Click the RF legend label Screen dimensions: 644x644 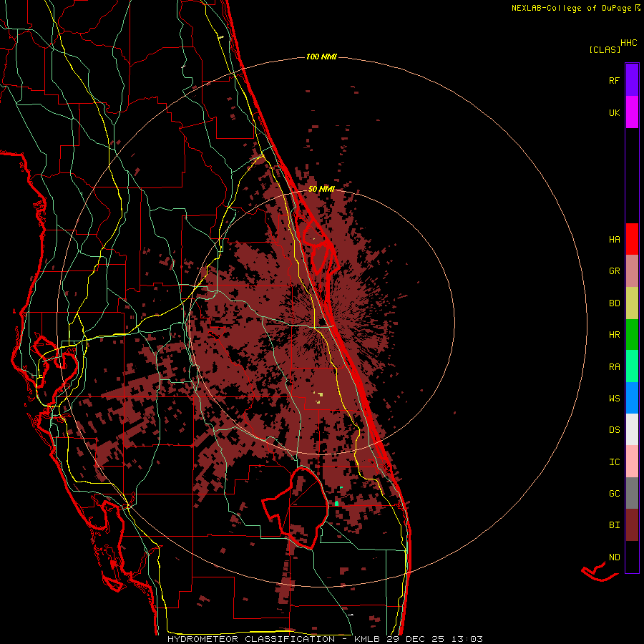[x=615, y=80]
